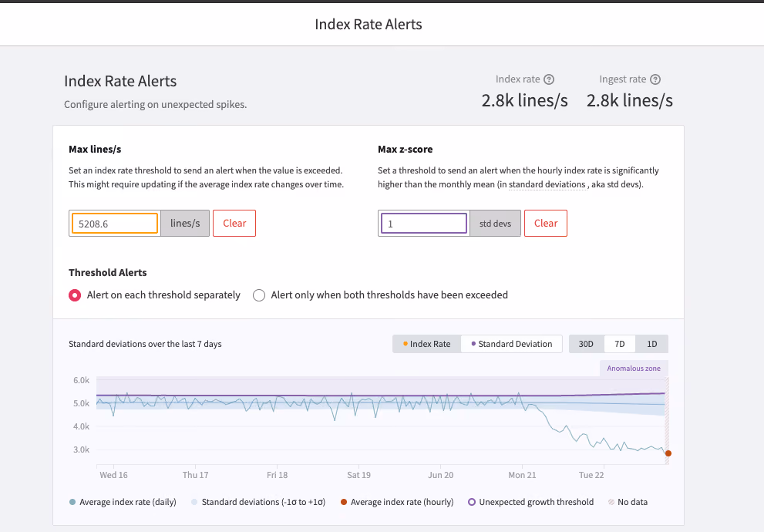Show the 1D time range
The image size is (764, 532).
click(x=652, y=344)
